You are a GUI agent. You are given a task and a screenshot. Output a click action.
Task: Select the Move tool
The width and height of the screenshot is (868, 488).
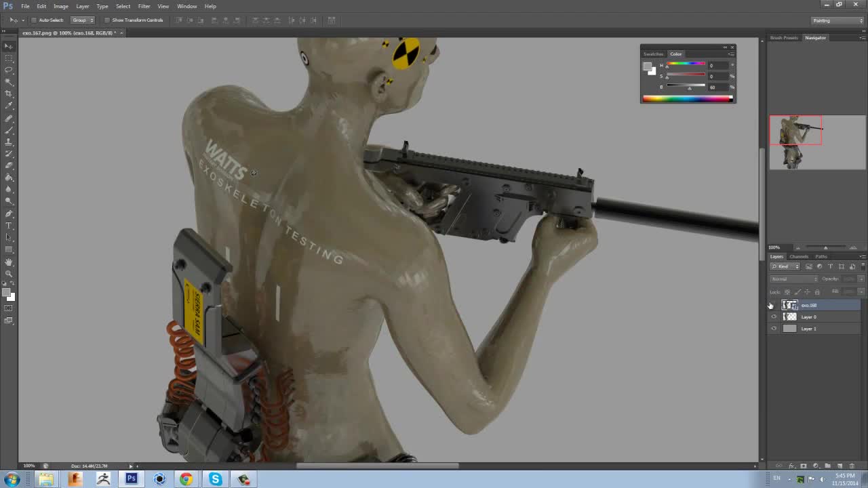(9, 46)
